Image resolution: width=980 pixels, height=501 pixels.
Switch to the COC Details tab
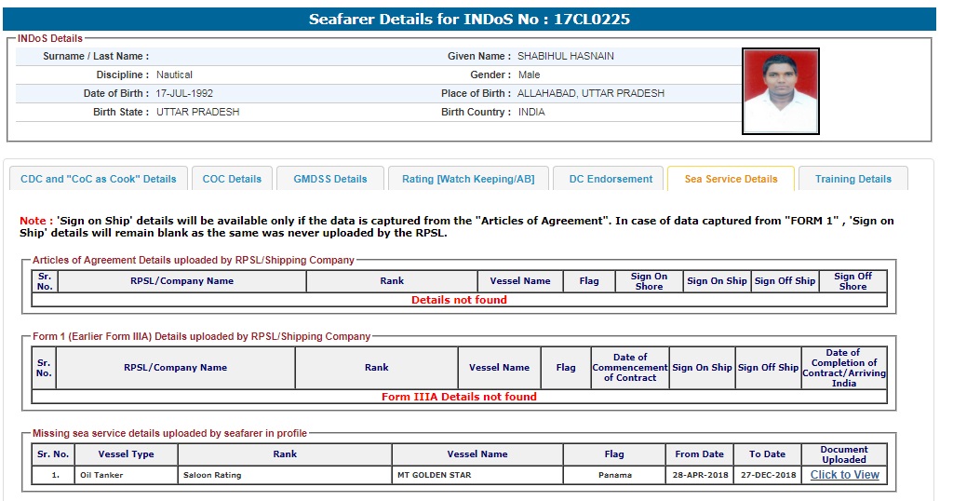click(x=232, y=179)
